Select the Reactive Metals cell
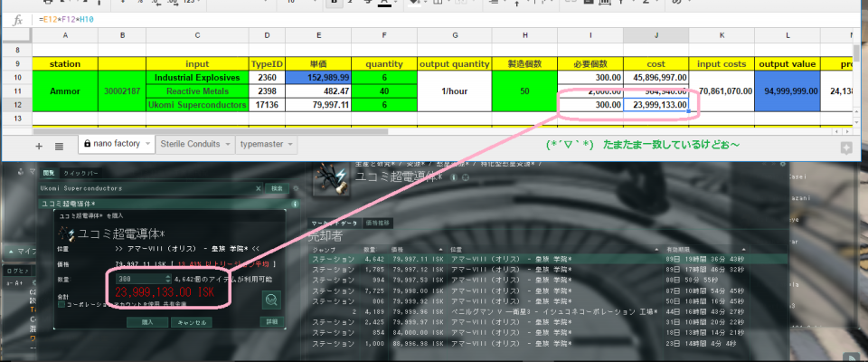Screen dimensions: 868x362 point(198,90)
